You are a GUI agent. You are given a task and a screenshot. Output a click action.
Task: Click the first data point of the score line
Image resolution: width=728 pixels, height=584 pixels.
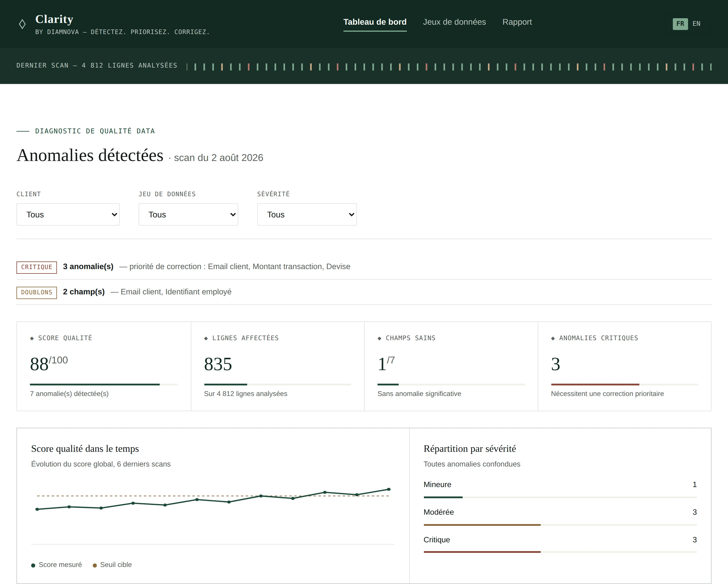(37, 509)
